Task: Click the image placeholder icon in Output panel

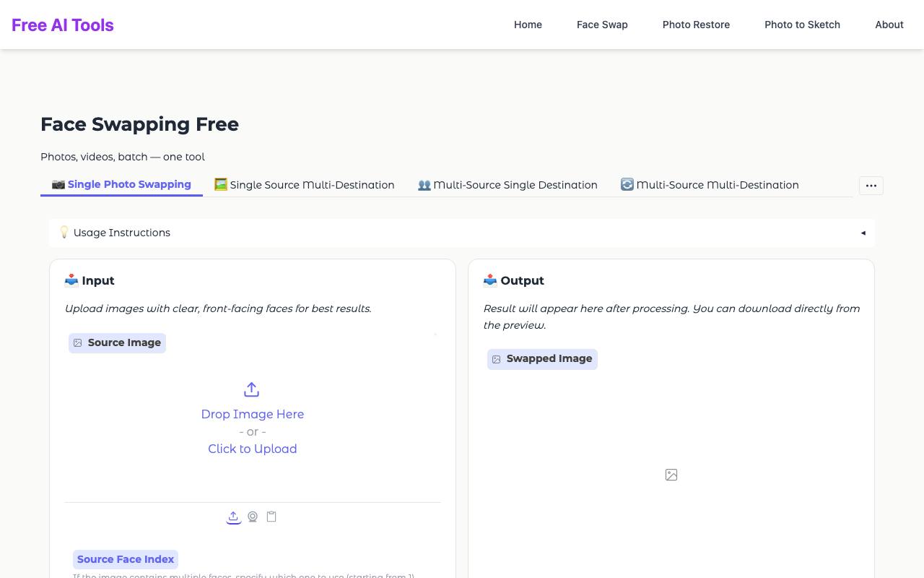Action: point(671,475)
